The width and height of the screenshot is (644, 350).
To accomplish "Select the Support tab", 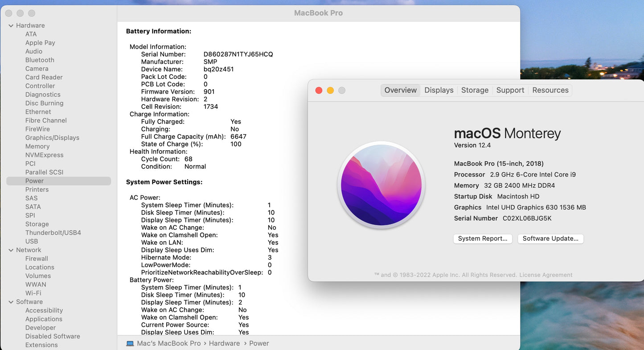I will point(510,90).
